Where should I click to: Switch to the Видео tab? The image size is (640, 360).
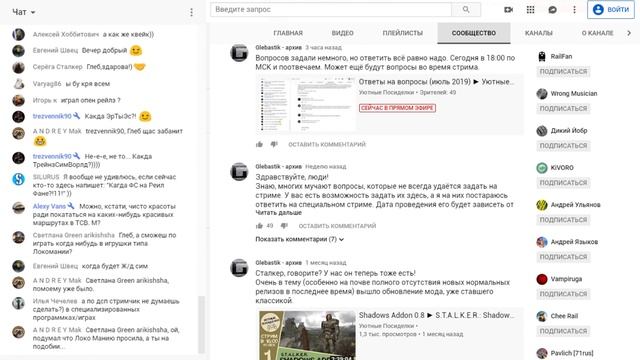(x=342, y=33)
